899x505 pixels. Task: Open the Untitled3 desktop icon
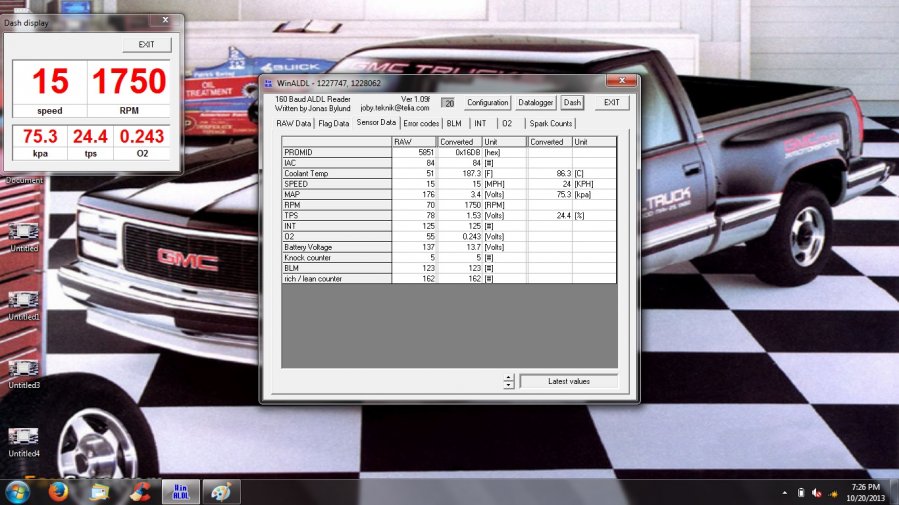click(x=24, y=374)
